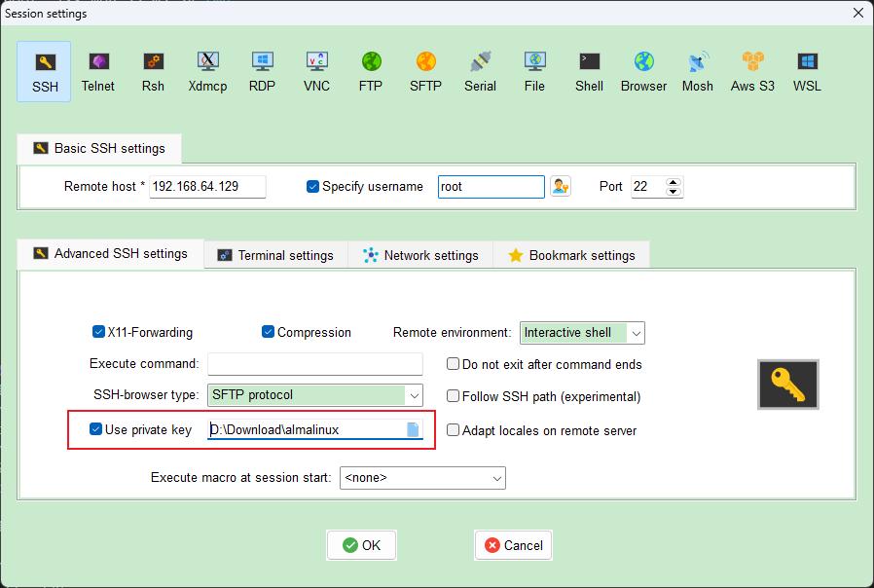
Task: Choose the Mosh session type
Action: point(697,72)
